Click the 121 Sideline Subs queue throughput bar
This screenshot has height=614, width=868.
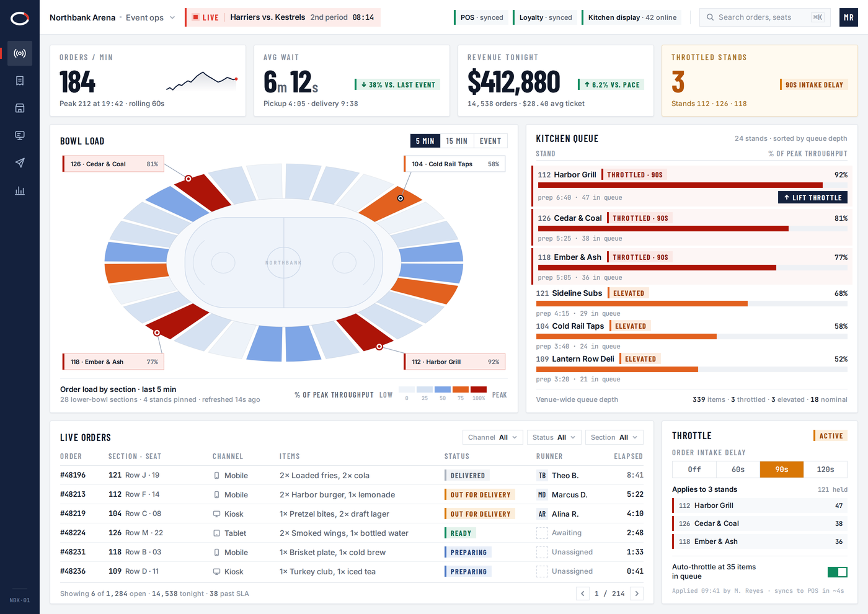click(x=692, y=304)
